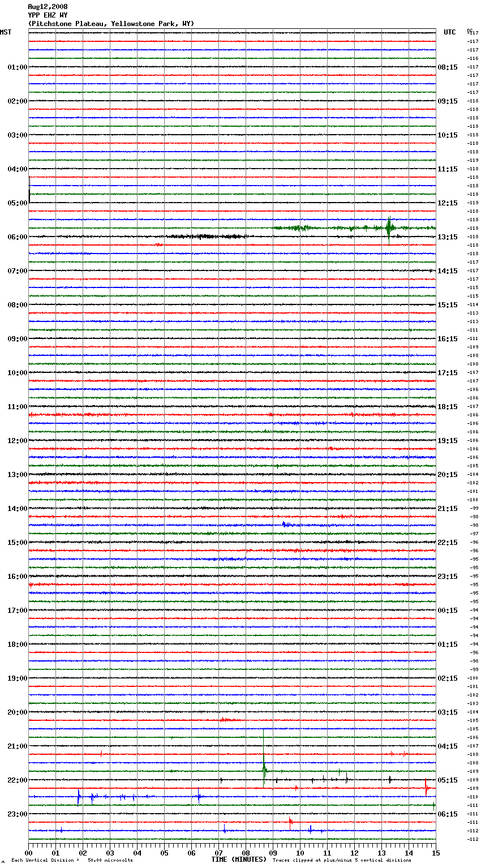
Task: Click the 20:15 UTC time label
Action: coord(448,475)
